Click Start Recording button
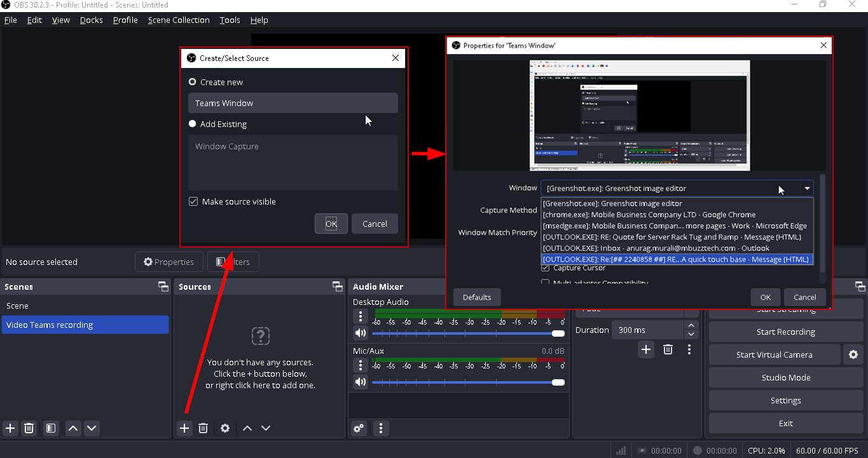The width and height of the screenshot is (868, 458). (786, 332)
